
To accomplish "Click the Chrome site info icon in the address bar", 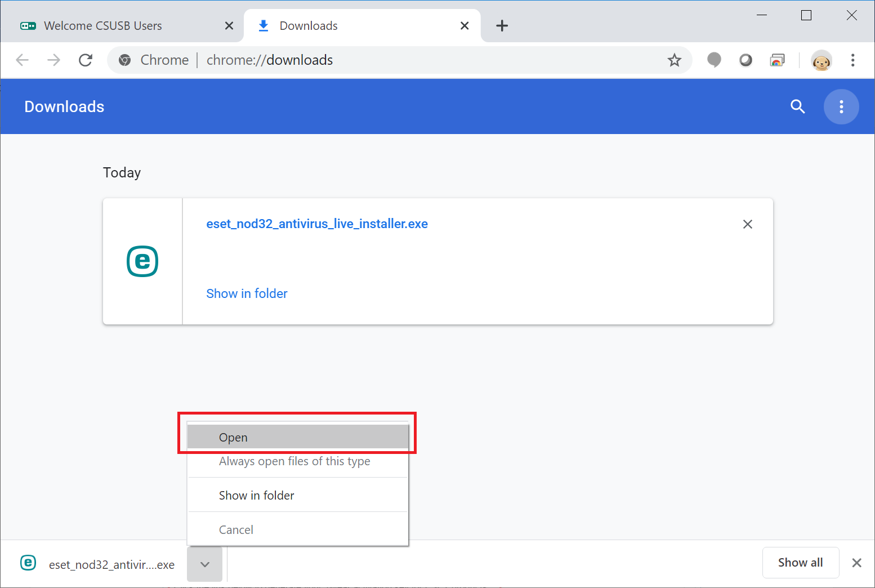I will click(125, 60).
